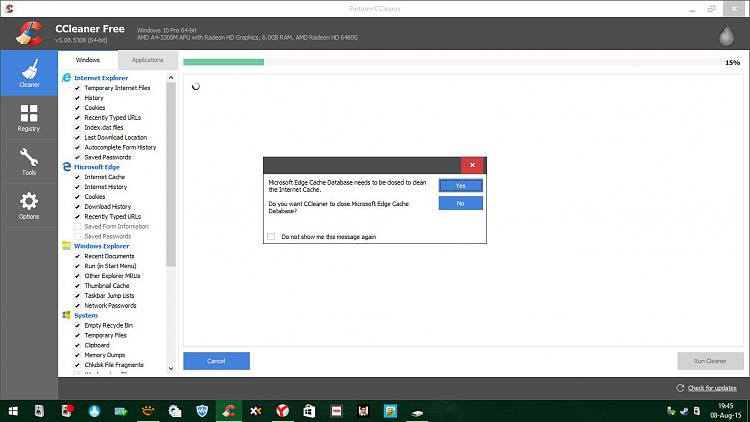Select the Microsoft Edge section header
Image resolution: width=750 pixels, height=422 pixels.
click(97, 167)
